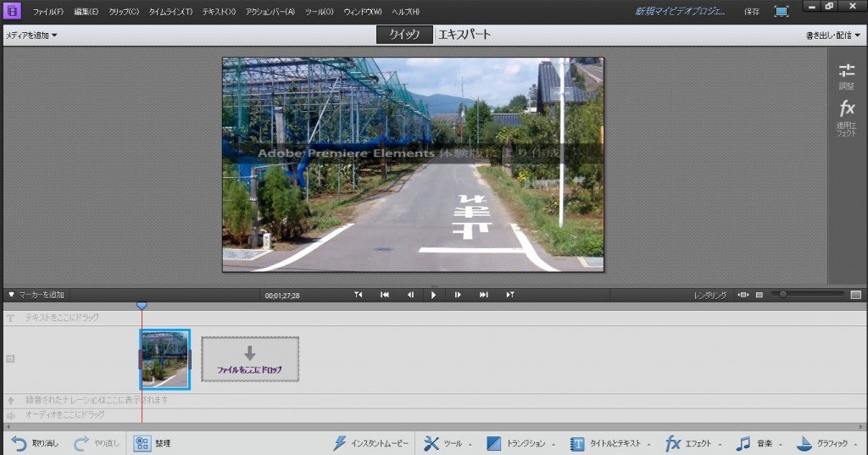Select the video clip thumbnail on timeline
The height and width of the screenshot is (455, 868).
[x=164, y=359]
